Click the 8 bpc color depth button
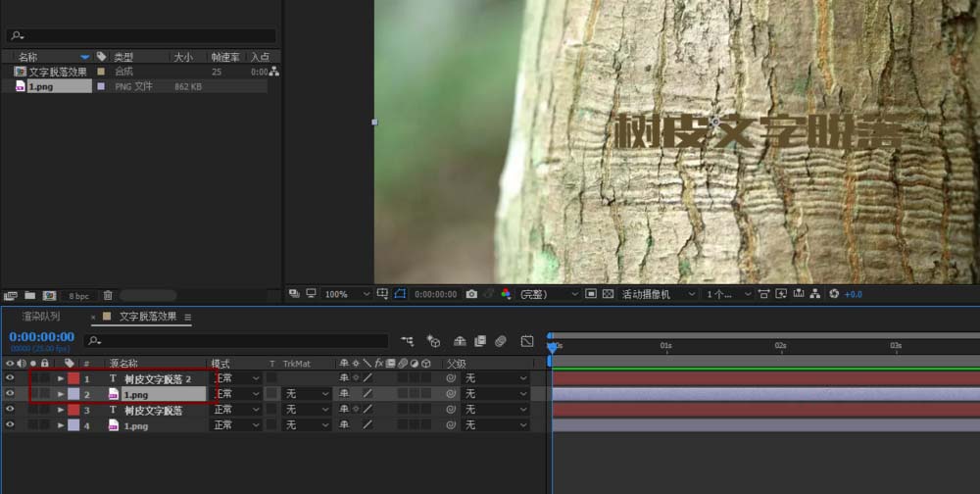 pos(78,296)
